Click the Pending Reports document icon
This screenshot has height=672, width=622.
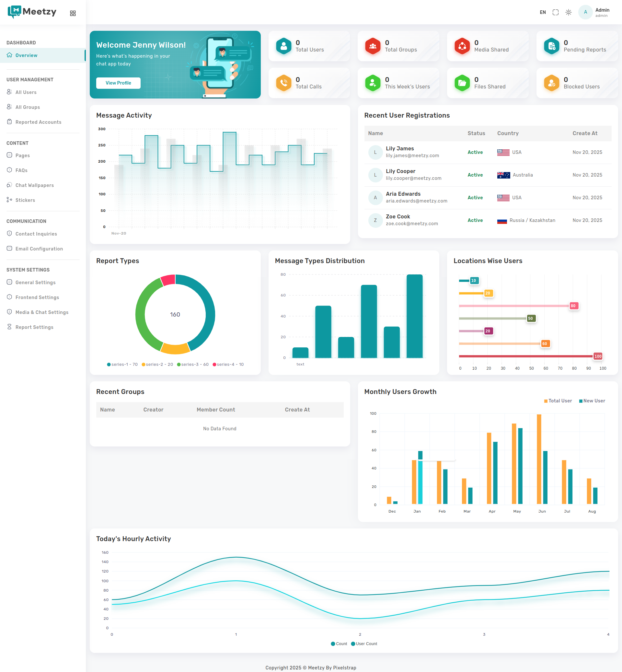[x=551, y=46]
